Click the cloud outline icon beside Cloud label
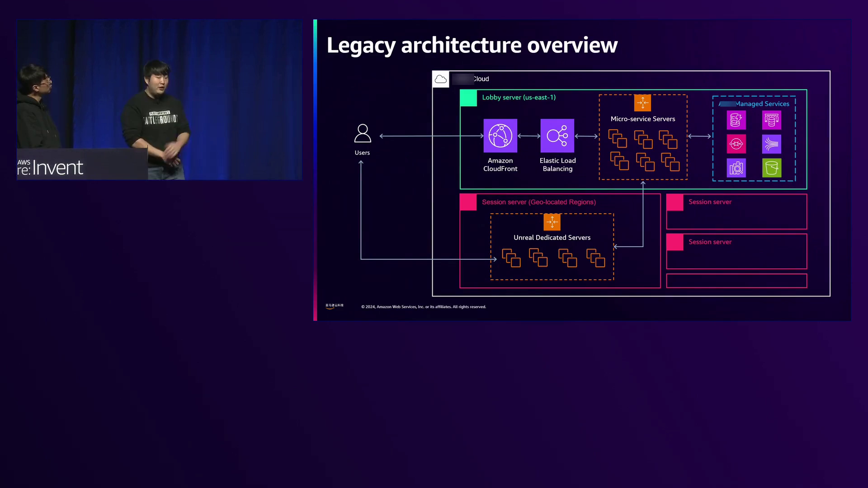Screen dimensions: 868x488 pos(440,80)
